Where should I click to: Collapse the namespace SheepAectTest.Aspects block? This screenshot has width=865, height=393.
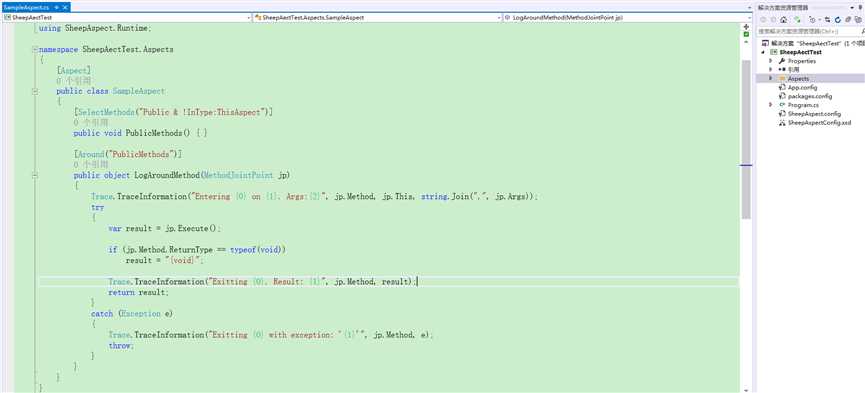[x=35, y=49]
